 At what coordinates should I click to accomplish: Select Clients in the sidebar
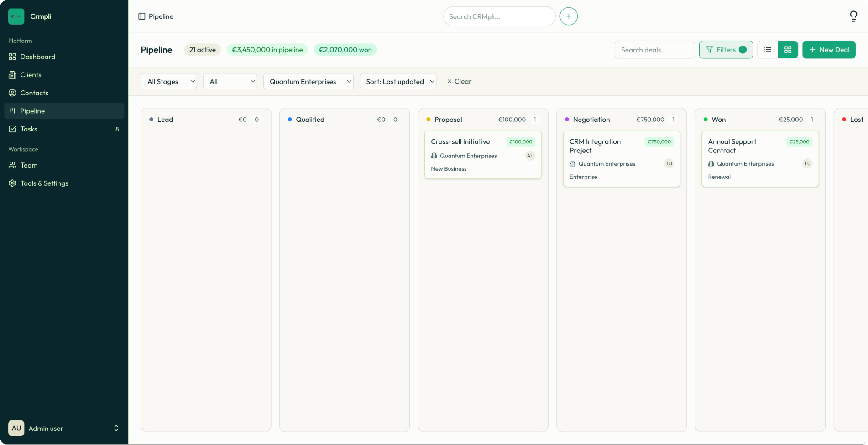[31, 74]
